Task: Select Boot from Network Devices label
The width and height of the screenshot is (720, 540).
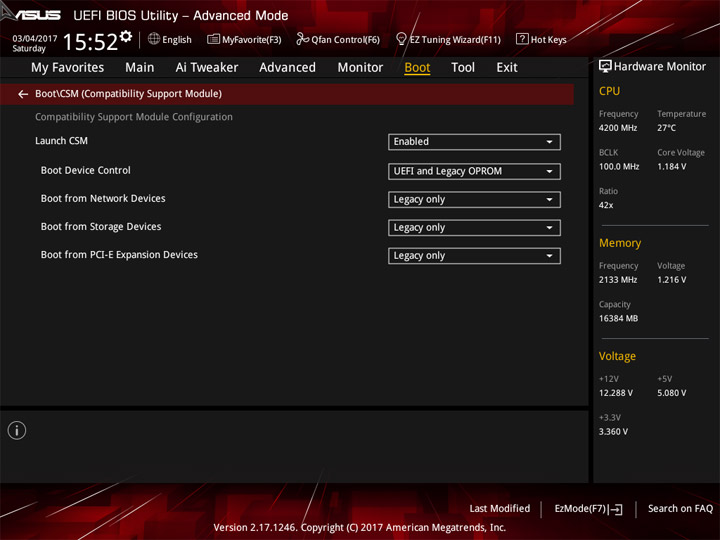Action: point(103,198)
